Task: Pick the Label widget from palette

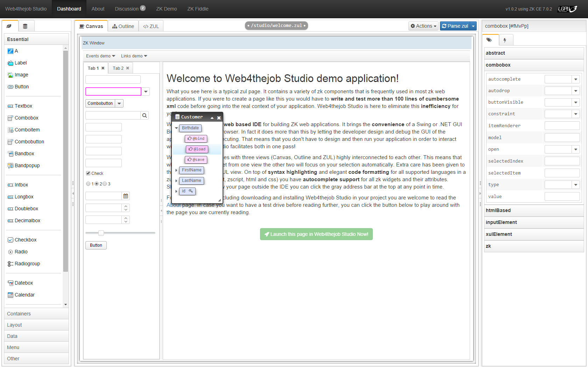Action: [x=17, y=63]
